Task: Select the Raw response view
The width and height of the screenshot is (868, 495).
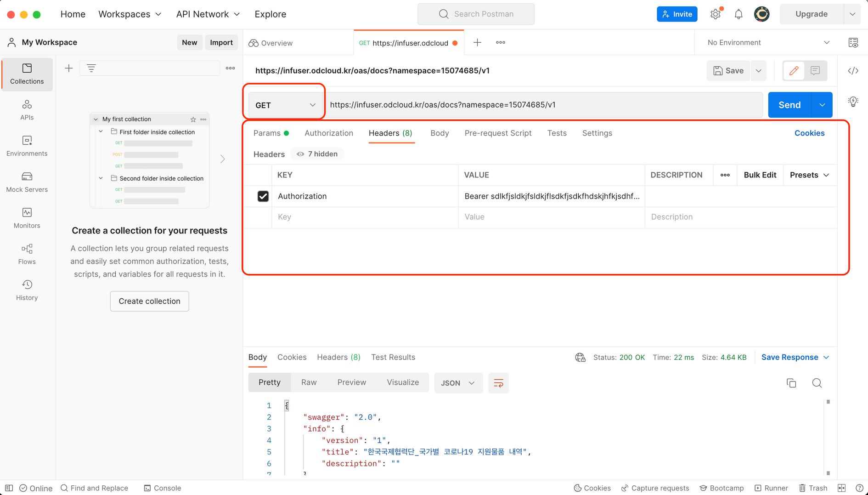Action: tap(309, 382)
